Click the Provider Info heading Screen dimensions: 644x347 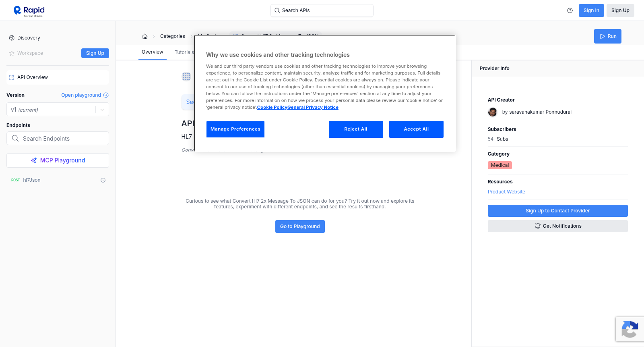click(x=495, y=69)
